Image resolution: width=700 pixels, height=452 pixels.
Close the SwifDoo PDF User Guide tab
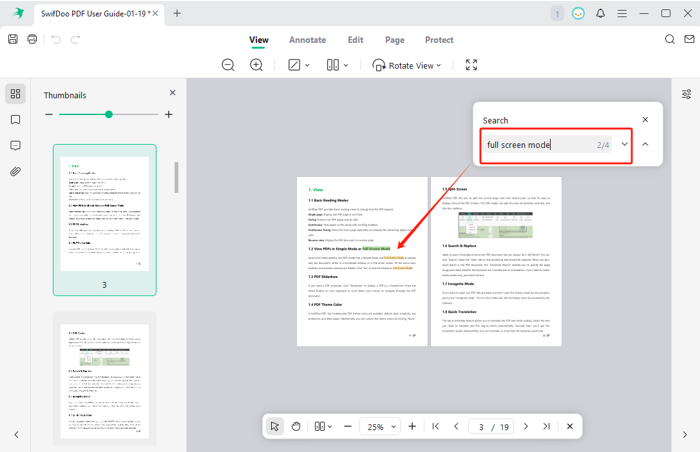click(155, 13)
